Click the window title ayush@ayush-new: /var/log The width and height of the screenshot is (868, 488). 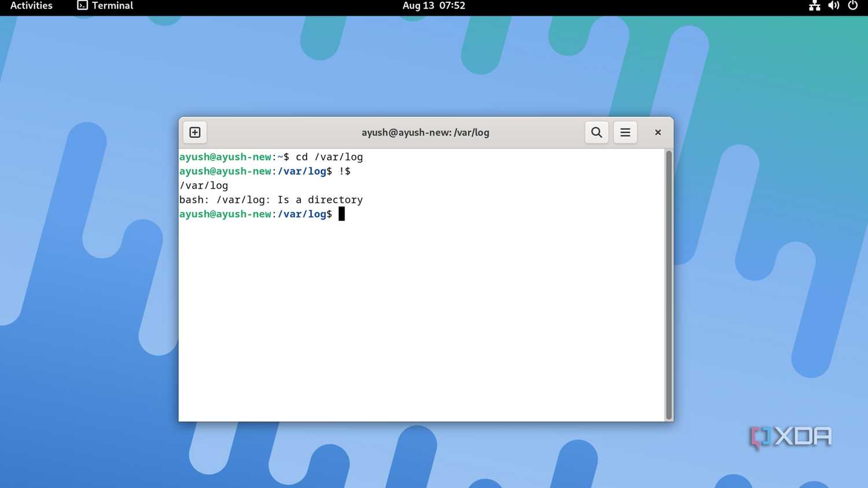pyautogui.click(x=425, y=132)
